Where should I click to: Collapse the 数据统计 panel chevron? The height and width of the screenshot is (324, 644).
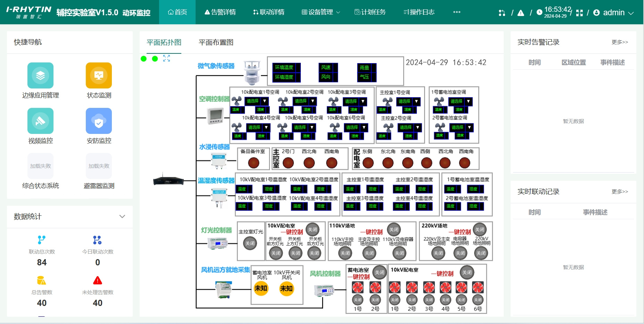click(122, 216)
